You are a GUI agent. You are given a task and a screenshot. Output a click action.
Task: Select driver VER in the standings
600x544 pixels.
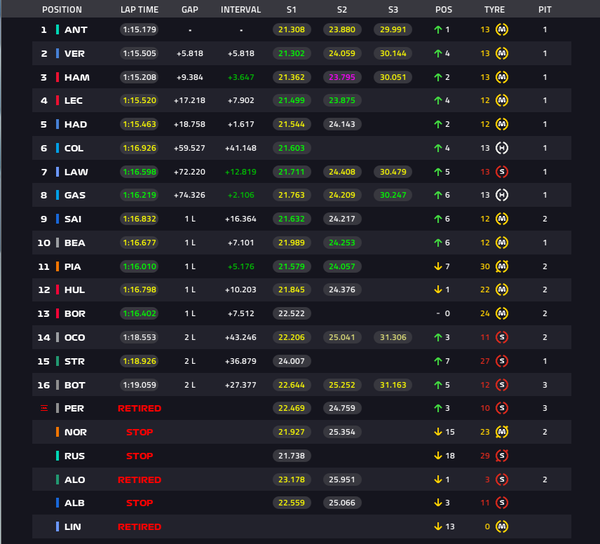(x=75, y=54)
